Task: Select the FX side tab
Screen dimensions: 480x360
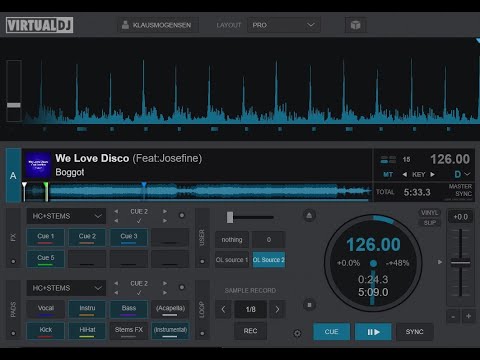Action: tap(13, 238)
